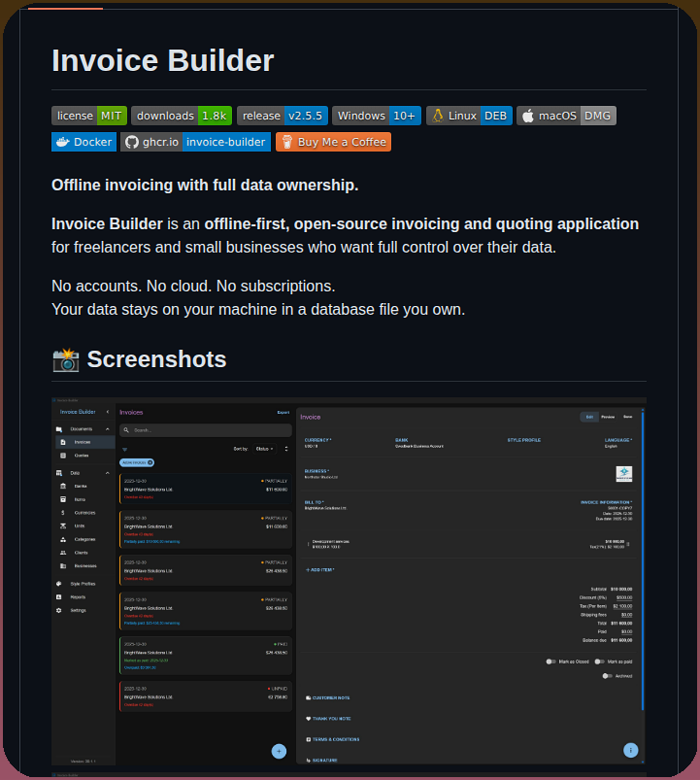Toggle the sort direction arrows
The height and width of the screenshot is (780, 700).
pos(285,449)
